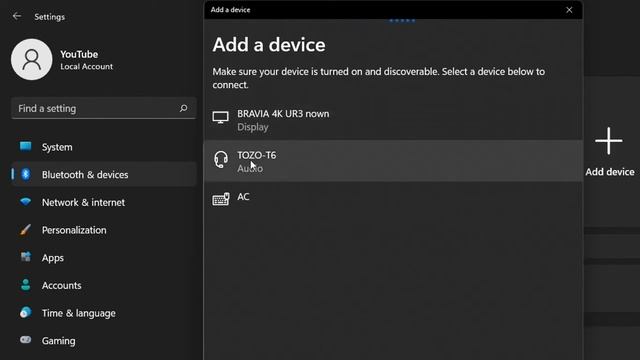Connect to TOZO-T6 audio device
640x360 pixels.
coord(393,161)
